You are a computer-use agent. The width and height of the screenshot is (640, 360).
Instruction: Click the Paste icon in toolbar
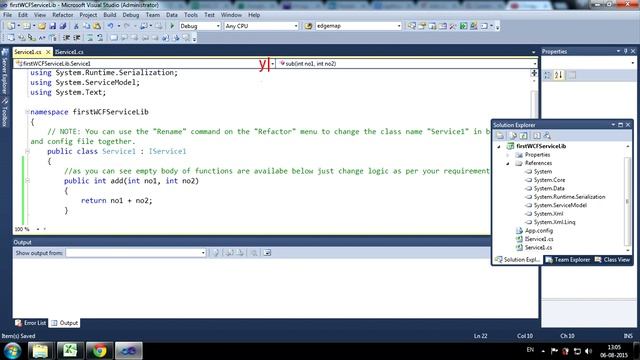[97, 26]
